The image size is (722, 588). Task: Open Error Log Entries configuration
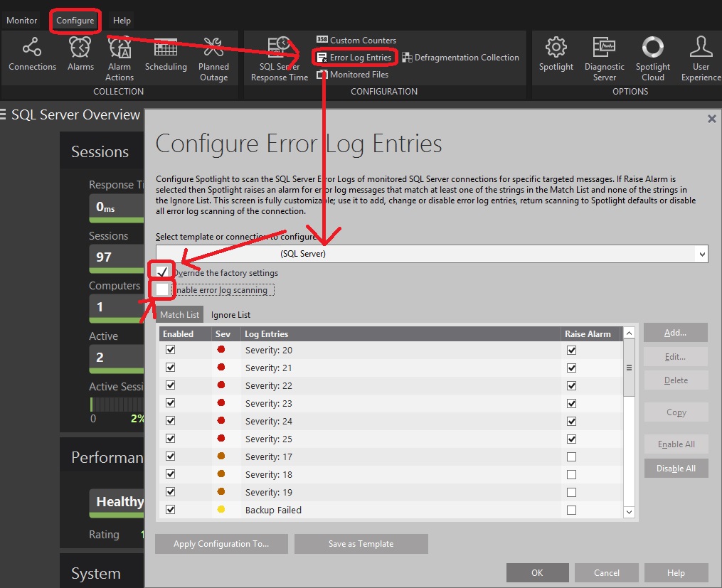(354, 57)
